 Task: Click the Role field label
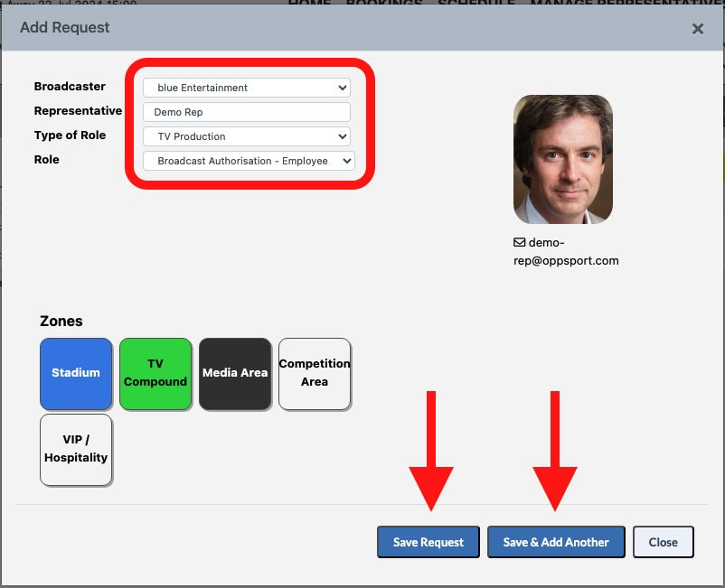click(47, 160)
